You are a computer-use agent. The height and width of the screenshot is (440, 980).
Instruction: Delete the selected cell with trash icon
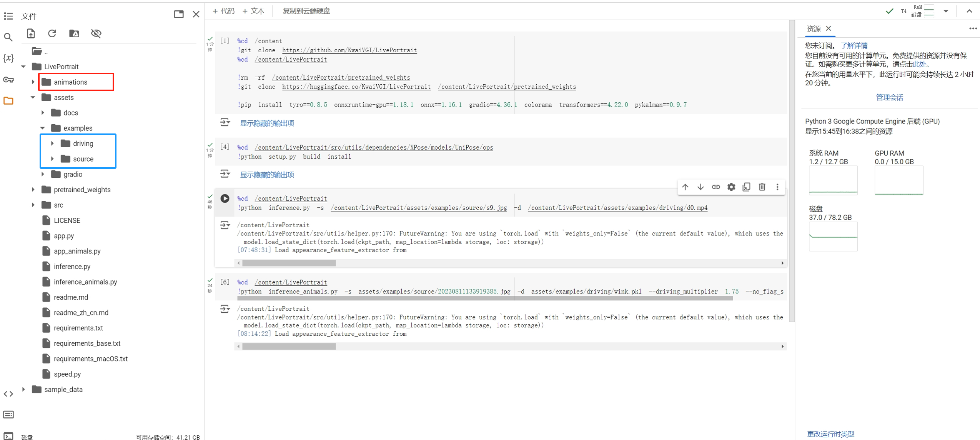click(762, 187)
